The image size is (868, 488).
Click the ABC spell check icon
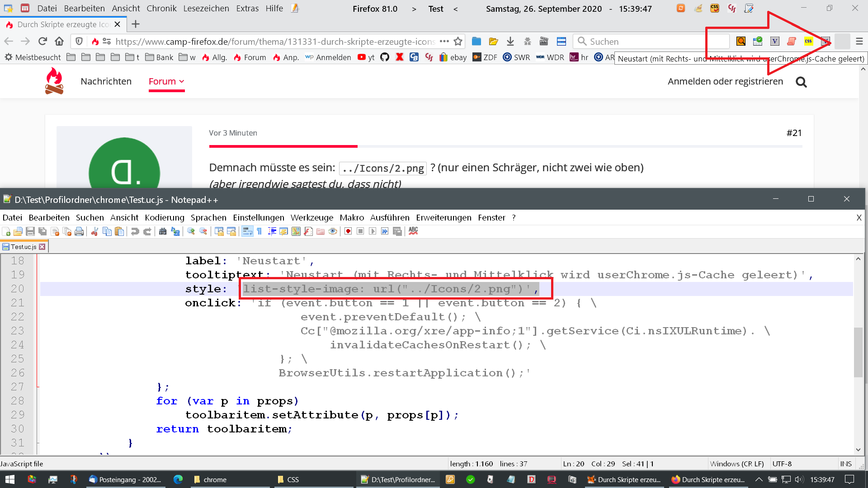click(x=413, y=231)
